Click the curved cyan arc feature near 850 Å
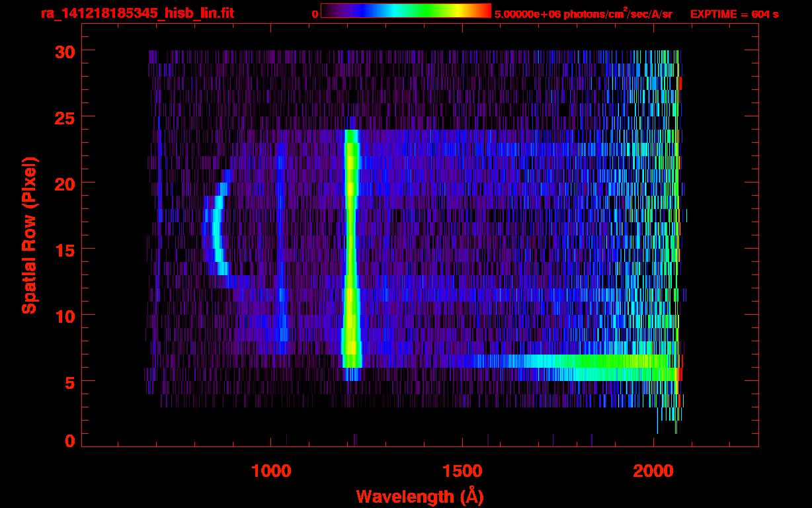This screenshot has height=508, width=812. (216, 229)
